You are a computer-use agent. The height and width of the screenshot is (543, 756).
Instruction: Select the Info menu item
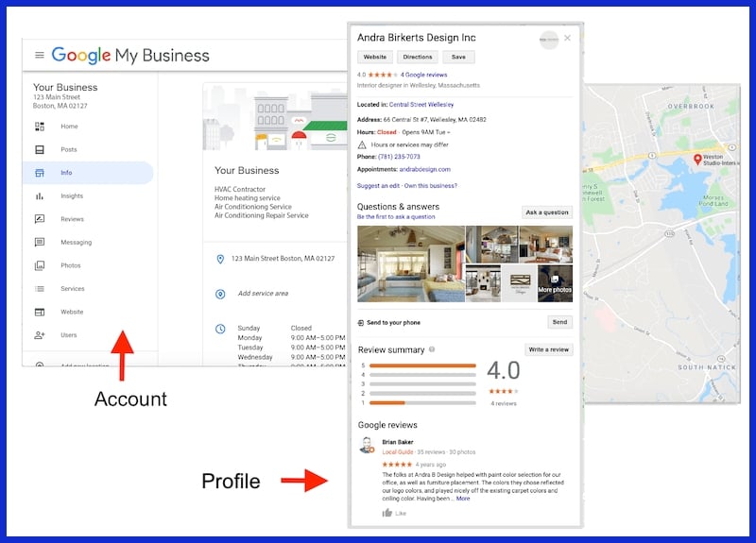[66, 173]
